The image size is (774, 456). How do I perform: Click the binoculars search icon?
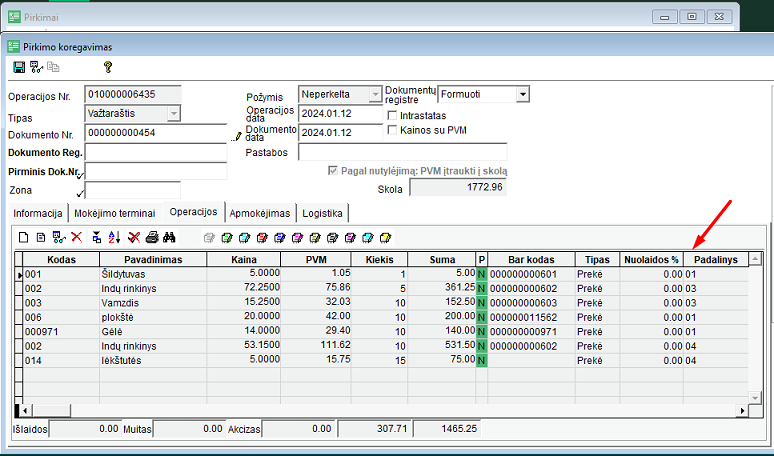pos(170,238)
